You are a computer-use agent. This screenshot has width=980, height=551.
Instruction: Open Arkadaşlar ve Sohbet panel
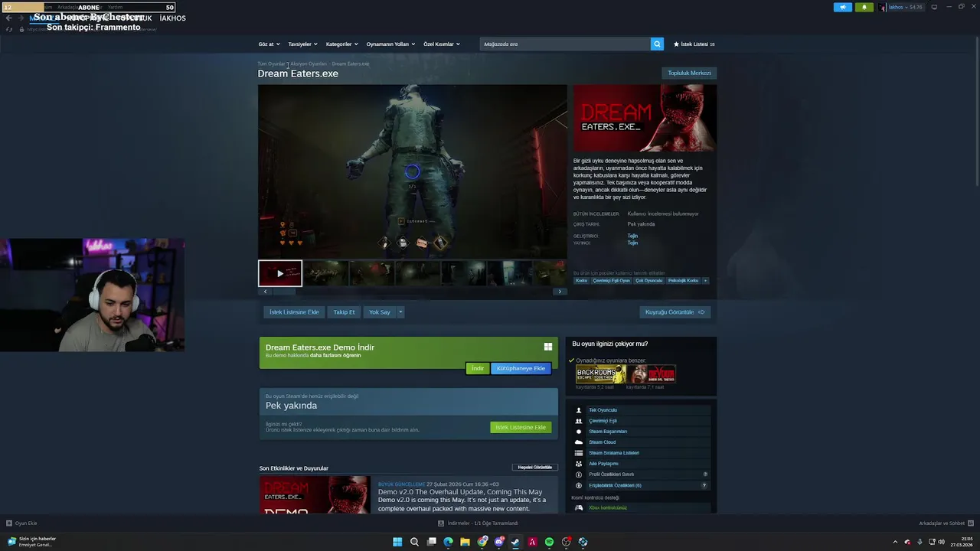point(946,523)
